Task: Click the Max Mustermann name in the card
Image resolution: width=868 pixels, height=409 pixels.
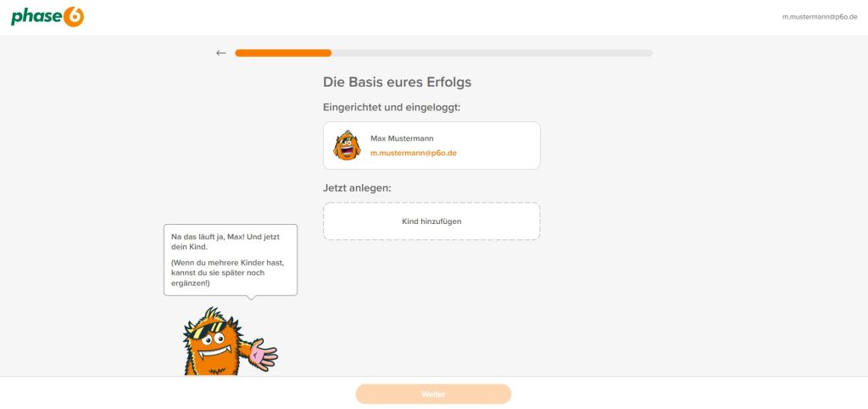Action: (x=402, y=138)
